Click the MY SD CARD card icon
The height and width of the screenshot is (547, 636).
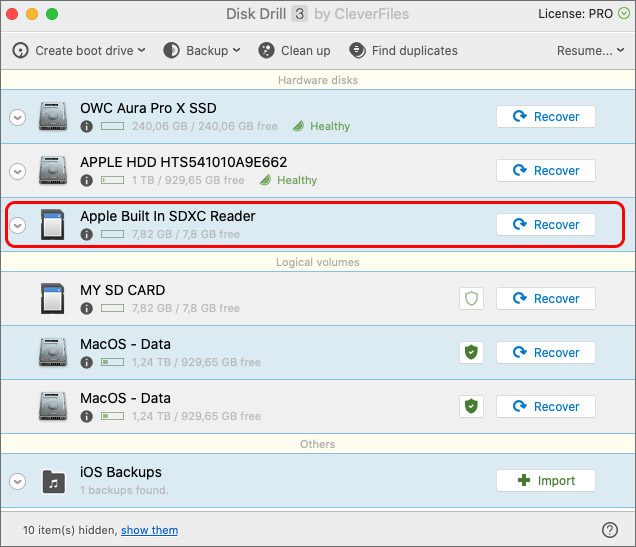[x=53, y=299]
